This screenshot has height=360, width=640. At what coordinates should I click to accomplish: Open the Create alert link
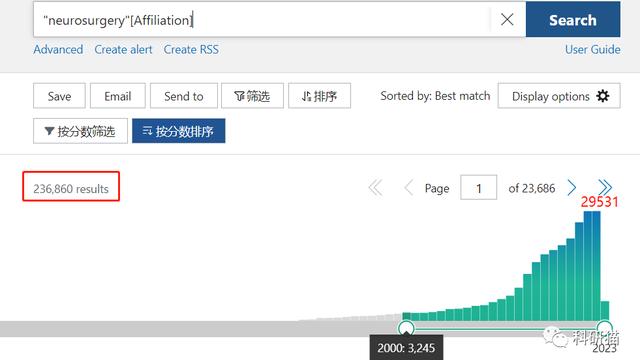(123, 49)
